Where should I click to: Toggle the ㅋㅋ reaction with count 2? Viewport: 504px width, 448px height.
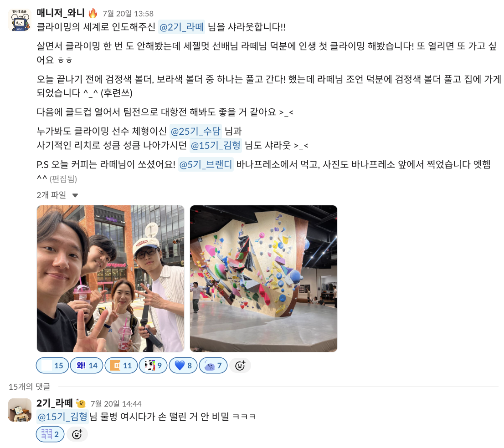click(x=50, y=434)
